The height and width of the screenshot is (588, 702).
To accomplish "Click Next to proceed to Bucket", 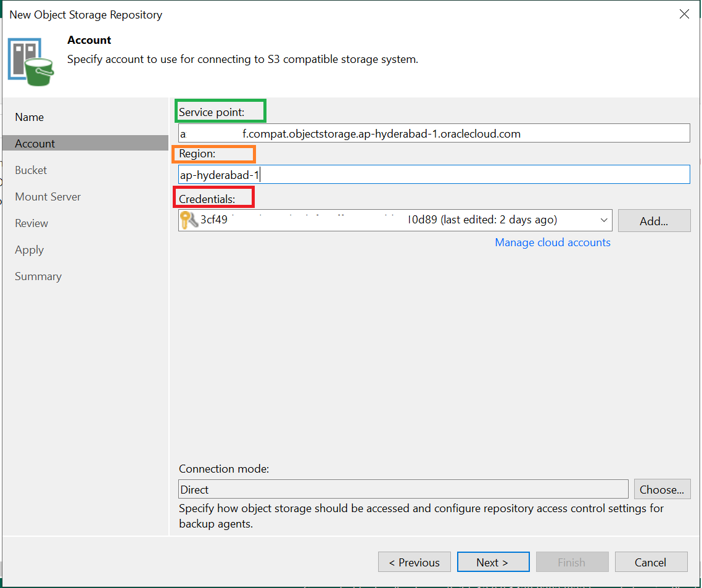I will click(x=493, y=561).
